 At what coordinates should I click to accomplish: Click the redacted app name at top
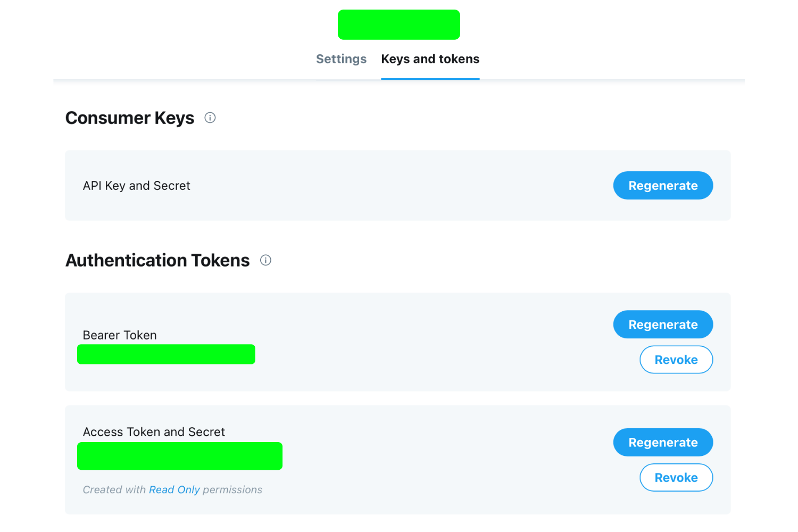click(x=398, y=24)
